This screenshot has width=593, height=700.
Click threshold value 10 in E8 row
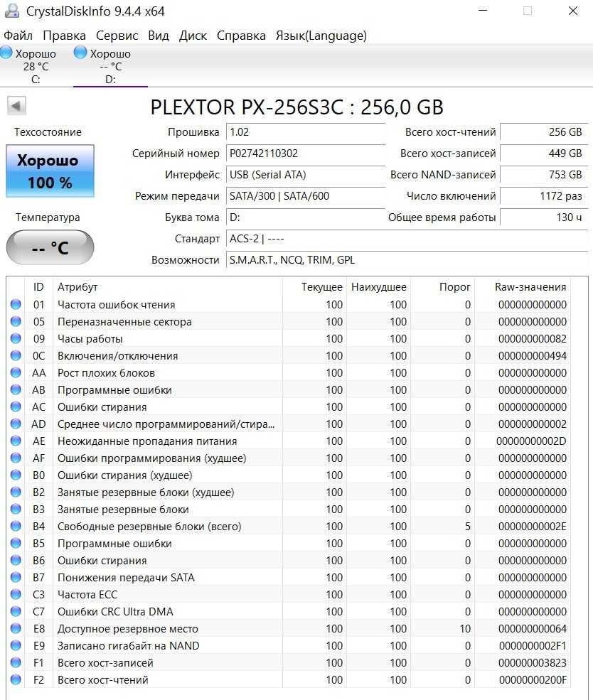pos(465,628)
